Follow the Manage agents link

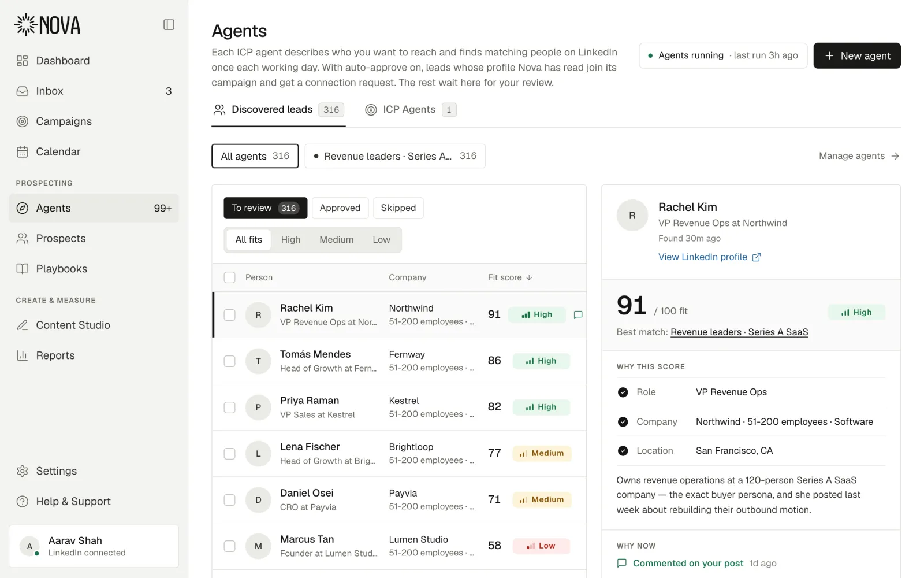click(859, 156)
